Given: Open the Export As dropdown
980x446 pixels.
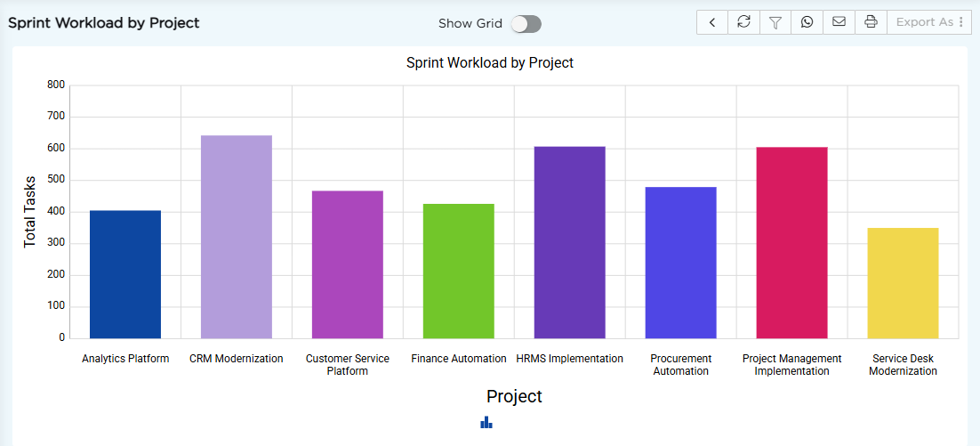Looking at the screenshot, I should point(929,22).
